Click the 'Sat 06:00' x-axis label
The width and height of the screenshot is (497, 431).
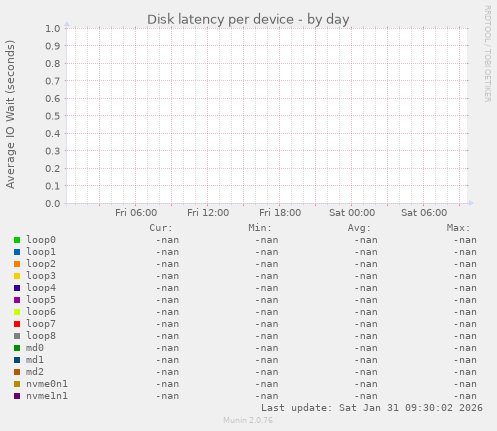tap(424, 213)
